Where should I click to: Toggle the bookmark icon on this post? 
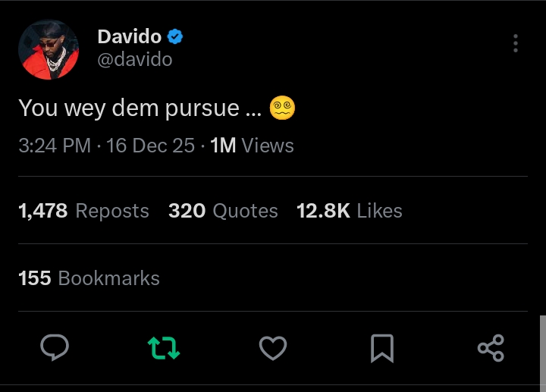point(382,348)
